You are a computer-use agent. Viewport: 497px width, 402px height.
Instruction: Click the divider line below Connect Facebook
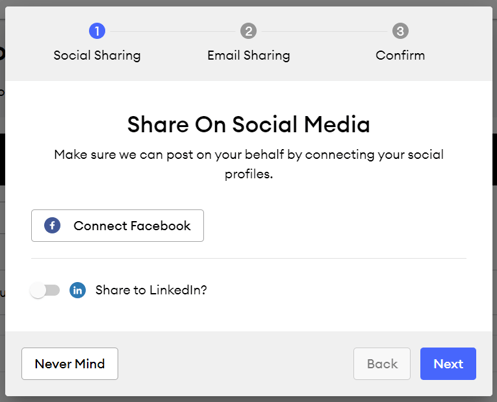(x=249, y=258)
